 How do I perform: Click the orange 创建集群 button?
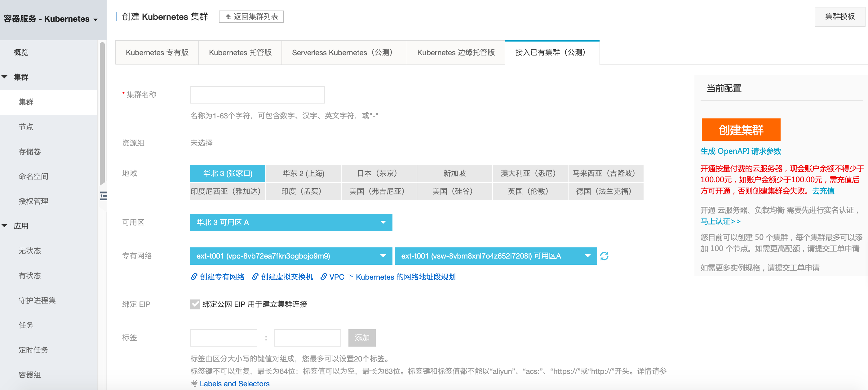tap(741, 130)
